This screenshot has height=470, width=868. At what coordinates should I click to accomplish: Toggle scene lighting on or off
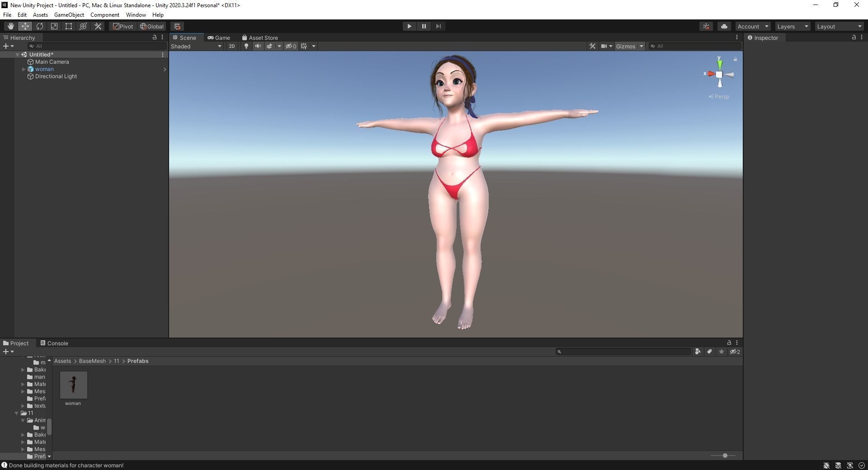point(246,46)
